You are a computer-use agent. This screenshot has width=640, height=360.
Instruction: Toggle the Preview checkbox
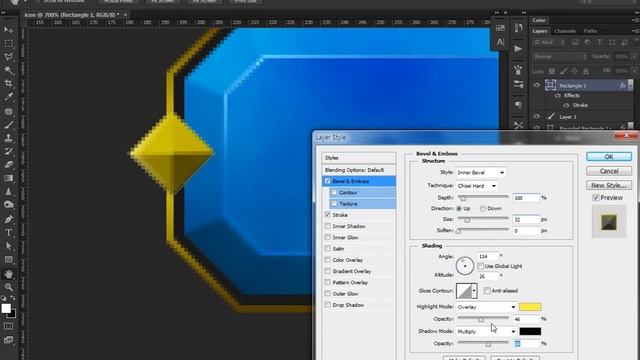point(596,198)
